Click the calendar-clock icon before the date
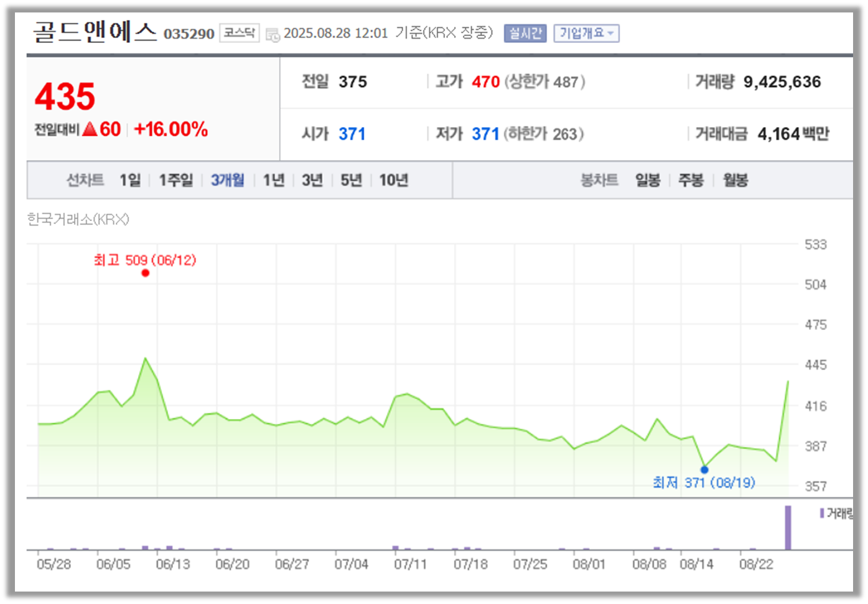The width and height of the screenshot is (868, 604). (x=273, y=35)
